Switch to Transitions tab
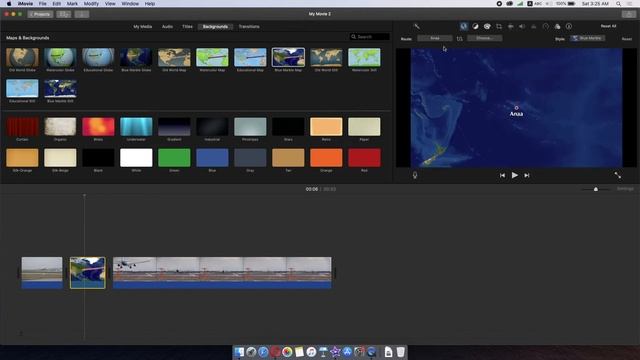Image resolution: width=640 pixels, height=360 pixels. click(x=249, y=27)
